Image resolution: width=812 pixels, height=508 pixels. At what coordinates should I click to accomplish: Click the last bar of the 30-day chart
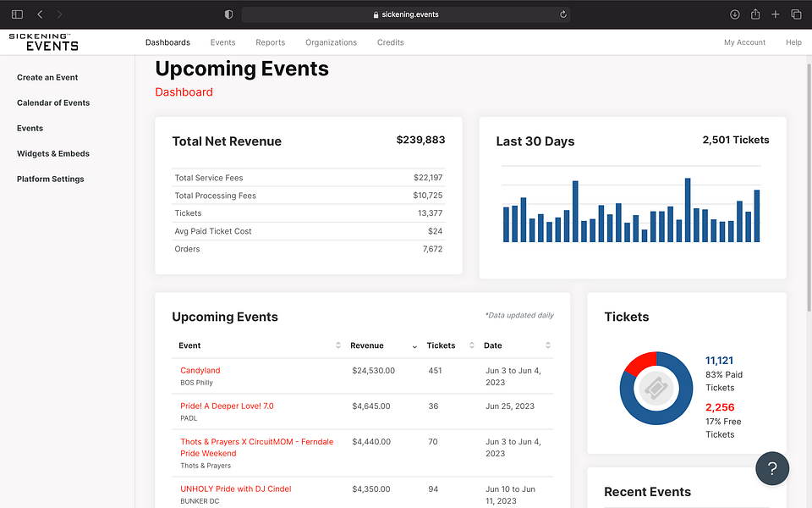coord(756,216)
